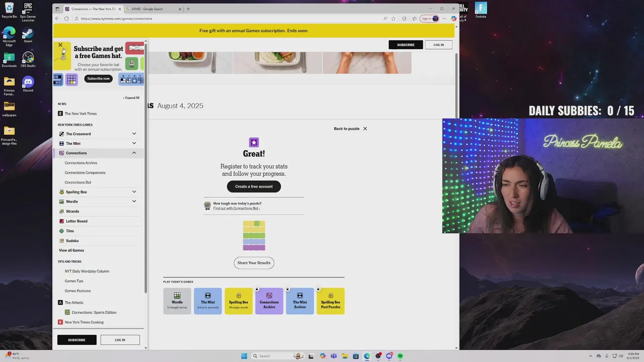Viewport: 644px width, 362px height.
Task: Close the sidebar subscription promo with X
Action: [60, 45]
